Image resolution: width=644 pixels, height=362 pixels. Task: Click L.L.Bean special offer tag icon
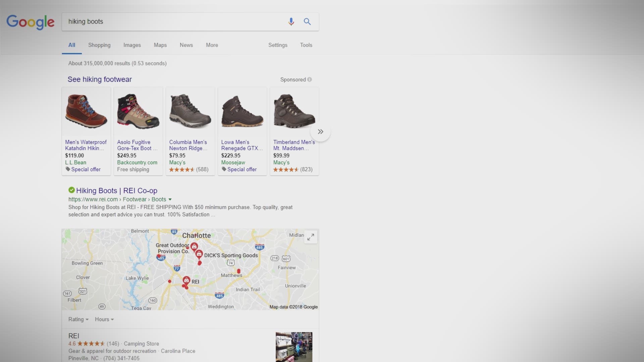(68, 169)
